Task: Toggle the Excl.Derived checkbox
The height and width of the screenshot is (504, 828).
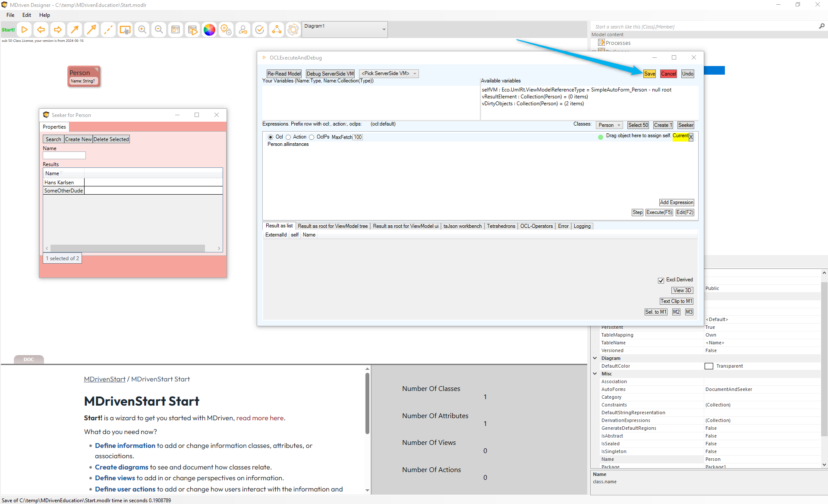Action: [661, 280]
